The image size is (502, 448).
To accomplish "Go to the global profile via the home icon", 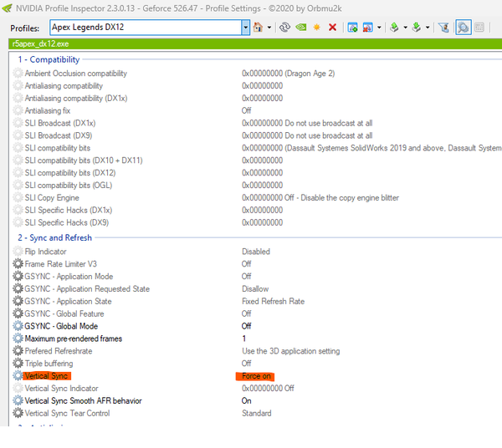I will (x=258, y=28).
